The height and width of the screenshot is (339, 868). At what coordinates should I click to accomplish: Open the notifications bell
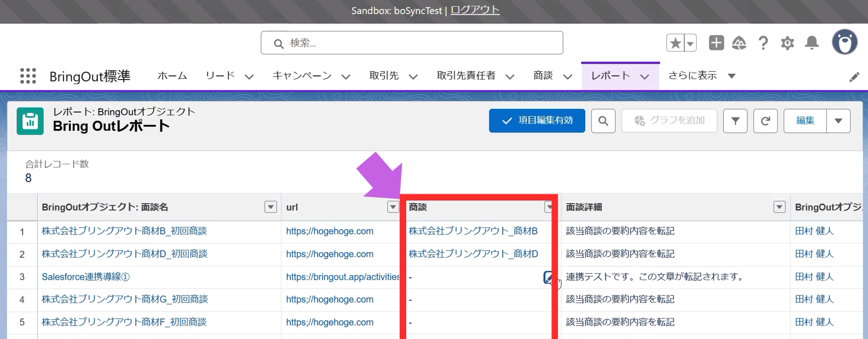(x=812, y=43)
